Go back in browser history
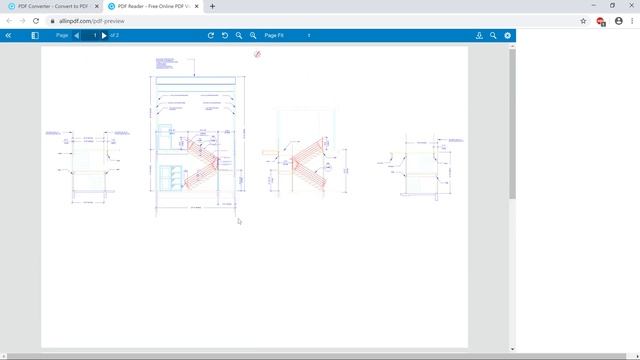 tap(9, 21)
